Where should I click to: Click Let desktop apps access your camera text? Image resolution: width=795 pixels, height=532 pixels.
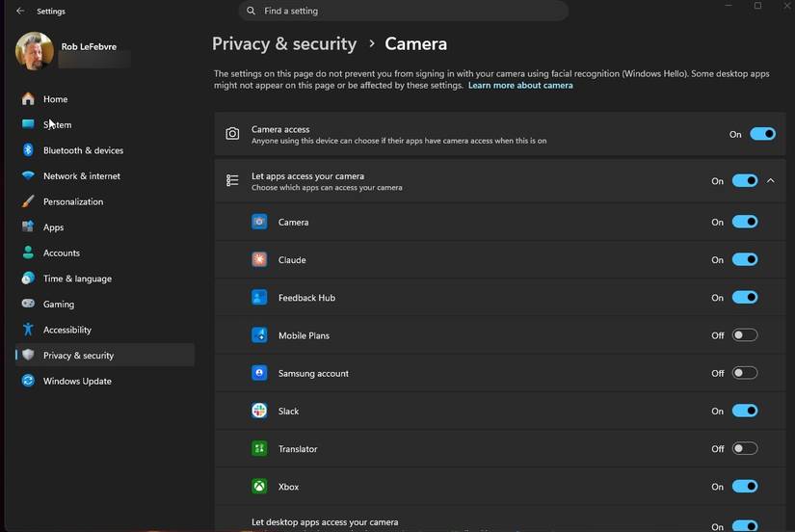tap(325, 521)
